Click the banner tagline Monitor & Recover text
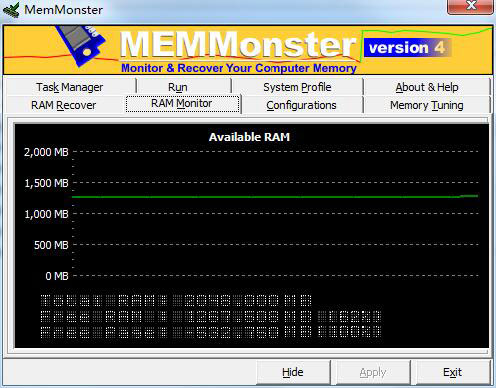The height and width of the screenshot is (388, 496). click(239, 68)
